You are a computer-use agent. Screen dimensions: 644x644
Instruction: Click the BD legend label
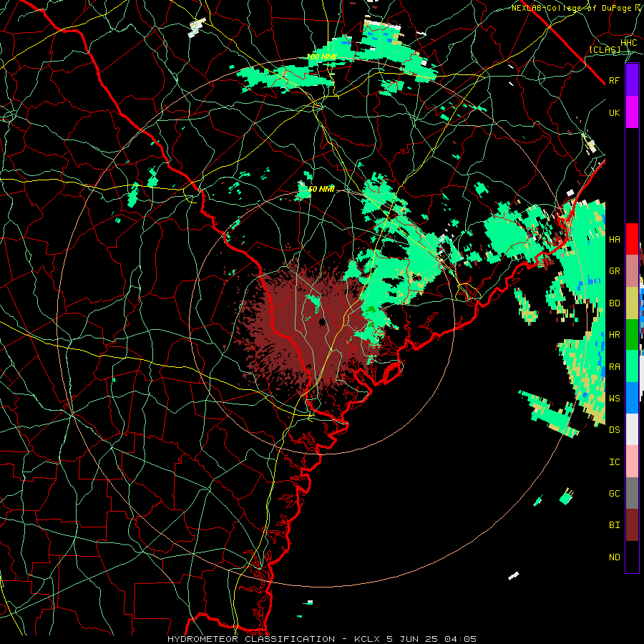[615, 303]
